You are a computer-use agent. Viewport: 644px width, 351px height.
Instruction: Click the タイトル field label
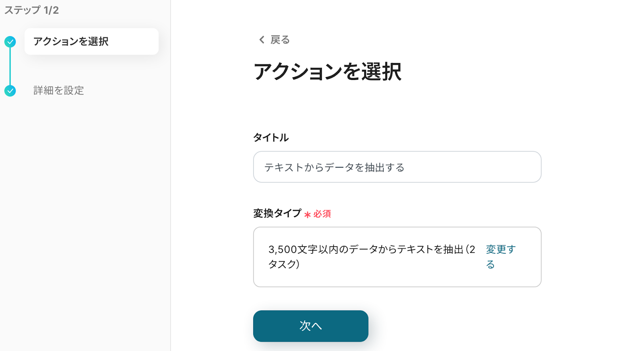271,138
